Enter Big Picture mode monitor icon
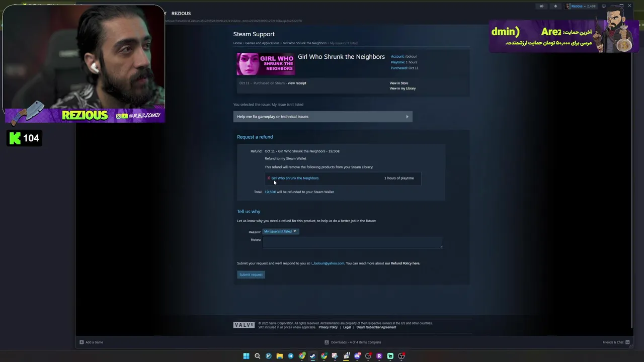This screenshot has width=644, height=362. coord(604,7)
